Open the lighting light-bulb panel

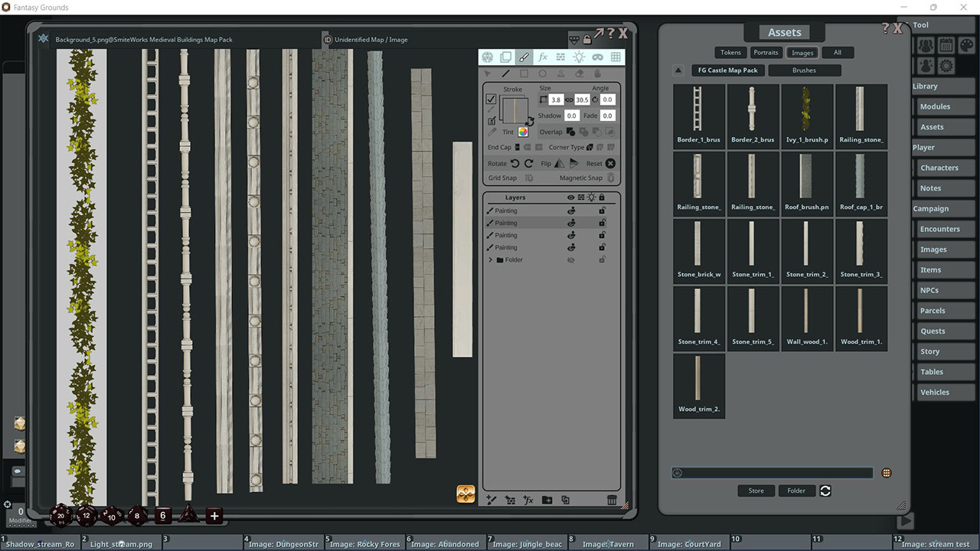580,58
